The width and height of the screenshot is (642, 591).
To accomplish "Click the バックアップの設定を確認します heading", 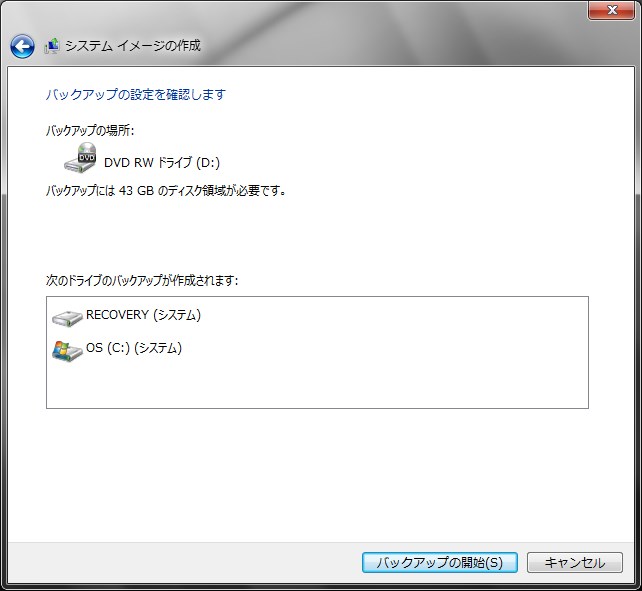I will (136, 95).
